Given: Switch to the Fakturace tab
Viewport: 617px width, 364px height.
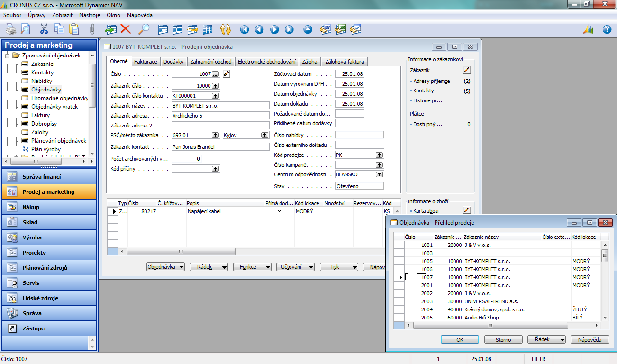Looking at the screenshot, I should (x=145, y=62).
